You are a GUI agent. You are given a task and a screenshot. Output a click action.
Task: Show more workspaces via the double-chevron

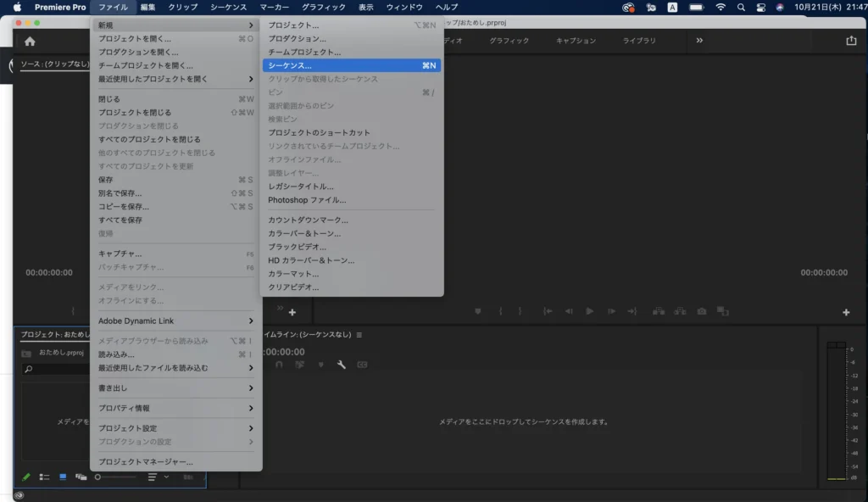click(699, 41)
